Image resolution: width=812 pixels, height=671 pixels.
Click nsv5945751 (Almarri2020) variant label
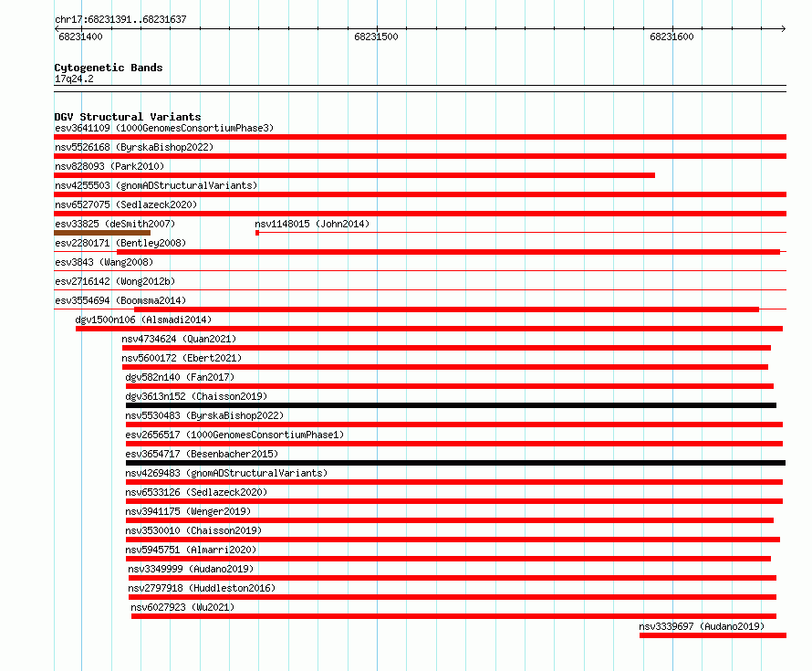[x=191, y=550]
